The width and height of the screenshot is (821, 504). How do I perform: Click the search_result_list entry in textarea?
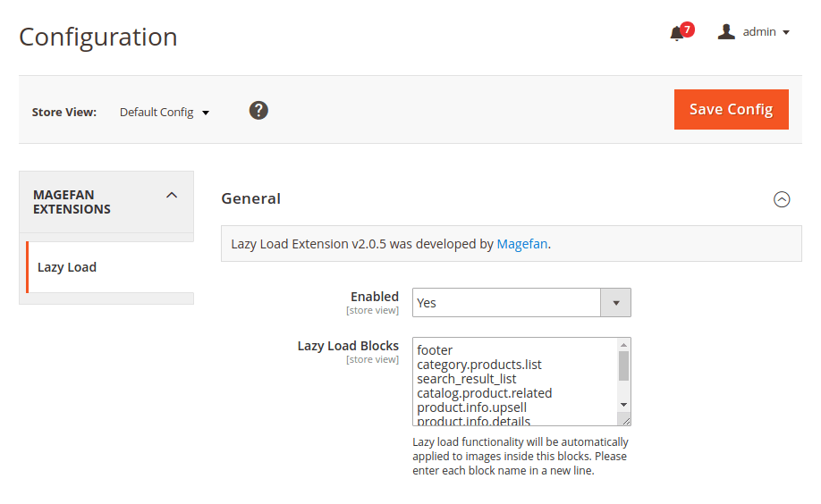[467, 379]
